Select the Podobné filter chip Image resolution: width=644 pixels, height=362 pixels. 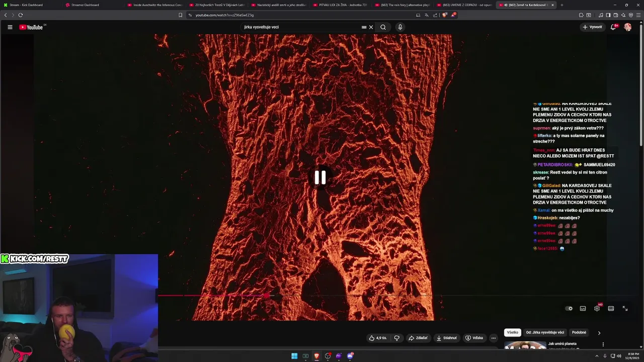579,332
